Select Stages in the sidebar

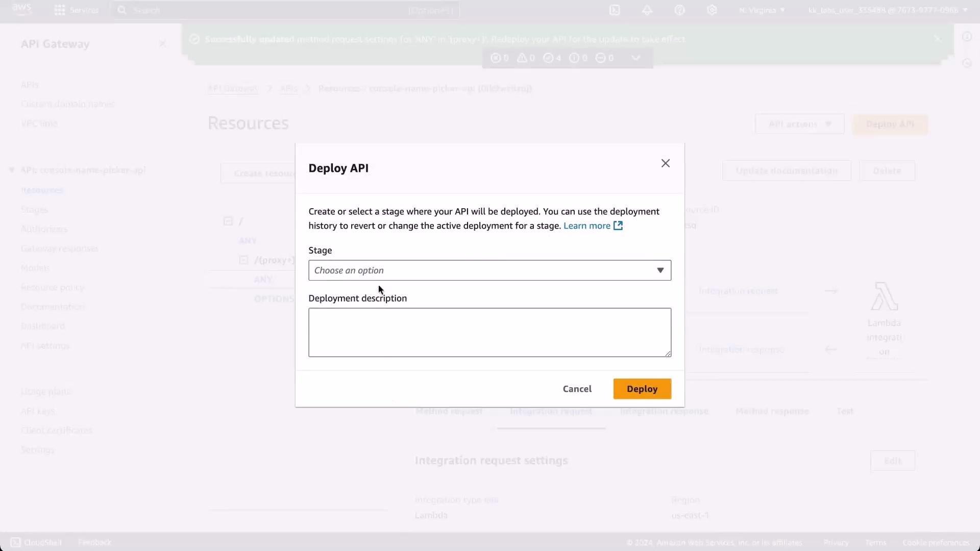(x=34, y=210)
